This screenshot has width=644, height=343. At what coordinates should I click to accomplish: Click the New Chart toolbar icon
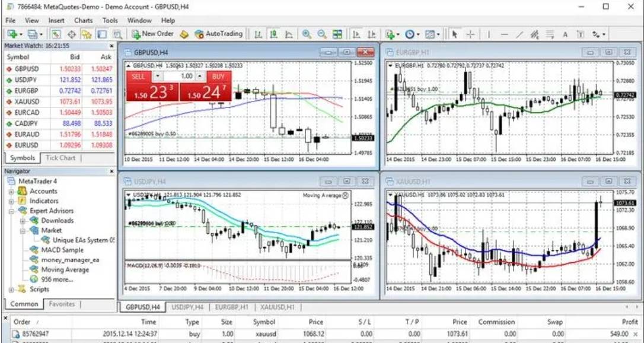[11, 34]
